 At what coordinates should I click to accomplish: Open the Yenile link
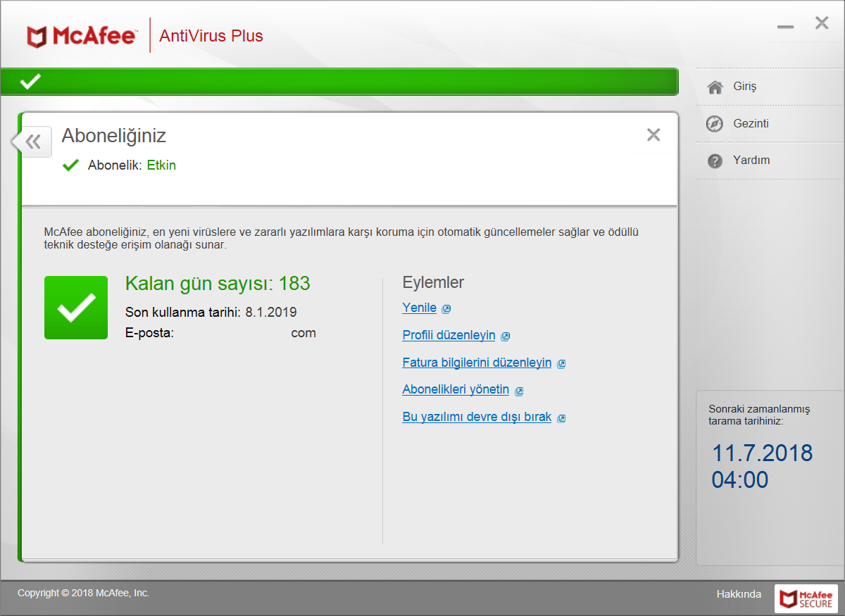pos(420,308)
